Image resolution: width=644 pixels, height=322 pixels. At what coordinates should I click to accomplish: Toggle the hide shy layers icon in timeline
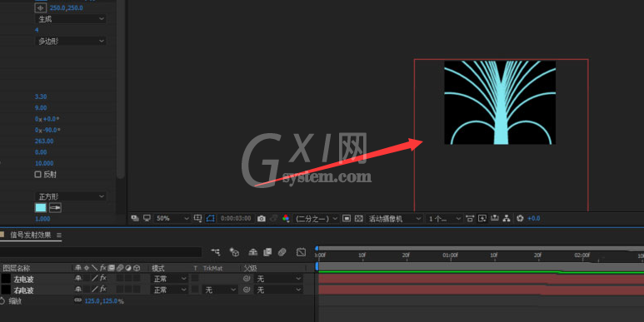(253, 252)
